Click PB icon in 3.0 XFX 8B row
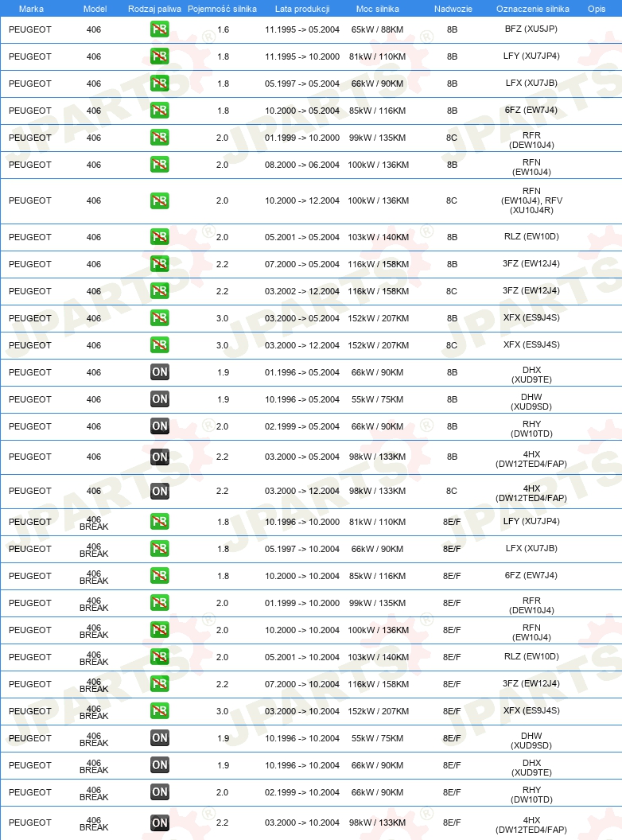The image size is (622, 840). (x=160, y=318)
